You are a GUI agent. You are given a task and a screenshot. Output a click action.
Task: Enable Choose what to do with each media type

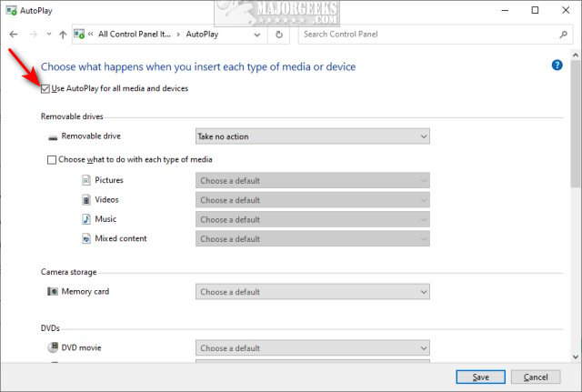[52, 159]
